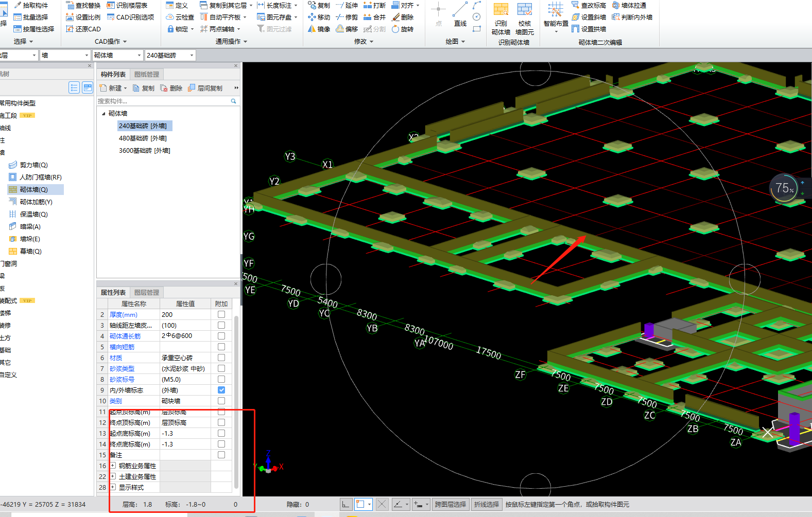Check the 附加 box for 砌体通长筋
The width and height of the screenshot is (812, 517).
coord(221,336)
